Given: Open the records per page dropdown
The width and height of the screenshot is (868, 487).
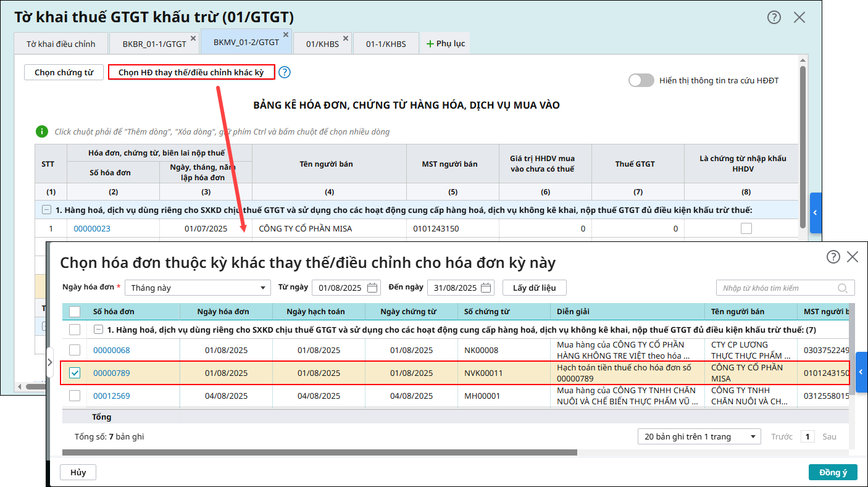Looking at the screenshot, I should click(699, 436).
